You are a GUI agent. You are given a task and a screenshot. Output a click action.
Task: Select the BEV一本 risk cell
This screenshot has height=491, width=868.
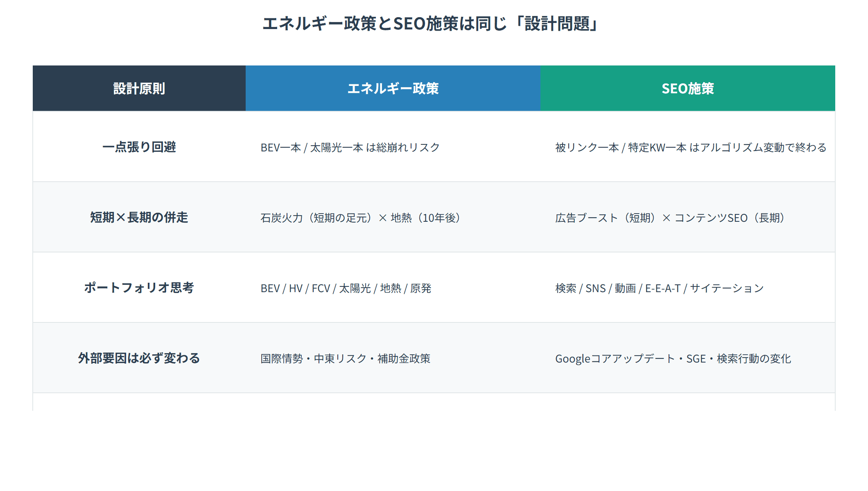click(350, 148)
